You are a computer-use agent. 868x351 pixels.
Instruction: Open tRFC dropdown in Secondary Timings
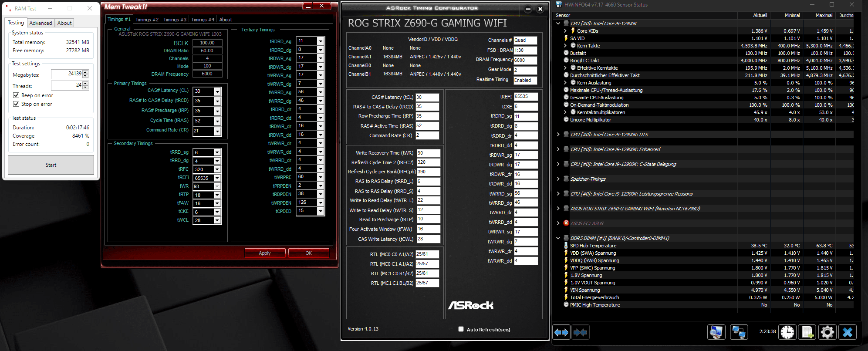pos(217,169)
